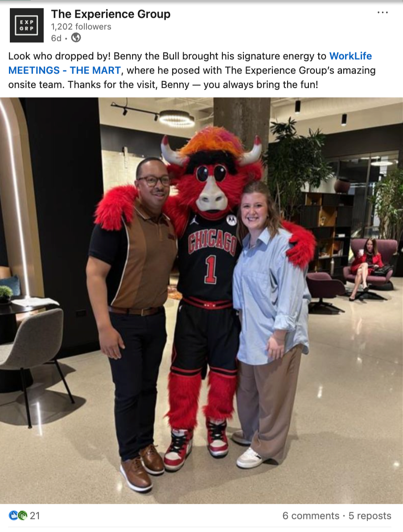403x532 pixels.
Task: Open the three-dot post options menu
Action: [x=382, y=12]
